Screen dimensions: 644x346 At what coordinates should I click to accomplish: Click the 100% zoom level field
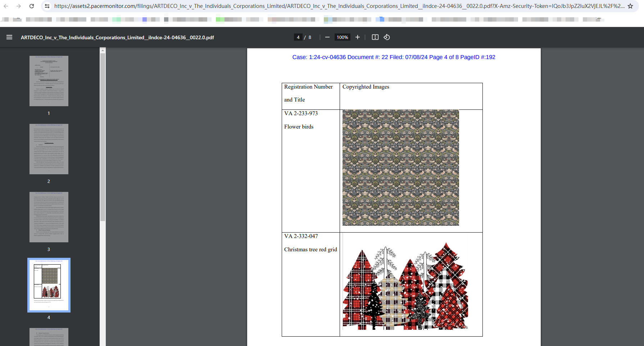(342, 37)
